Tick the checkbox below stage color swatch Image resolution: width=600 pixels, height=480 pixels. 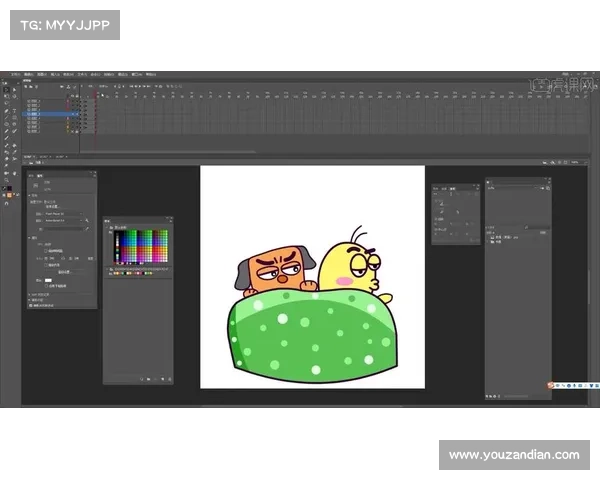(46, 286)
